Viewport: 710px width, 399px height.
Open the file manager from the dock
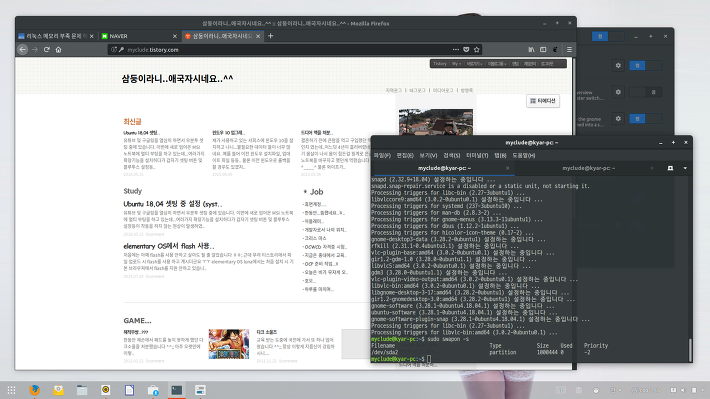[x=82, y=390]
